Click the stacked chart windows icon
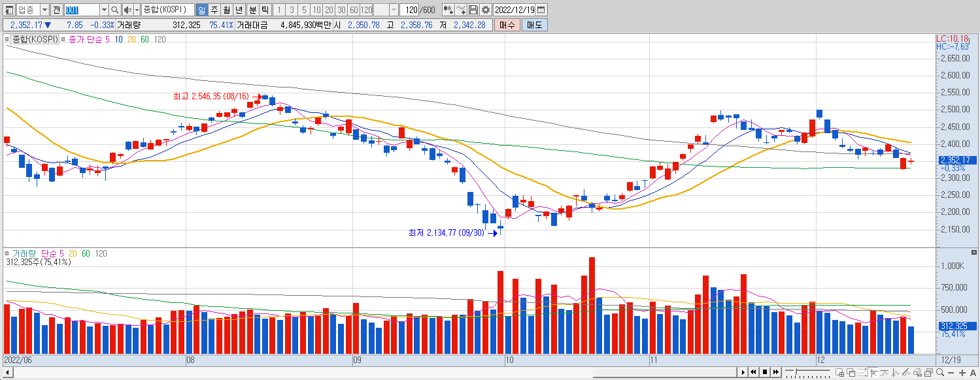The height and width of the screenshot is (380, 980). 928,373
